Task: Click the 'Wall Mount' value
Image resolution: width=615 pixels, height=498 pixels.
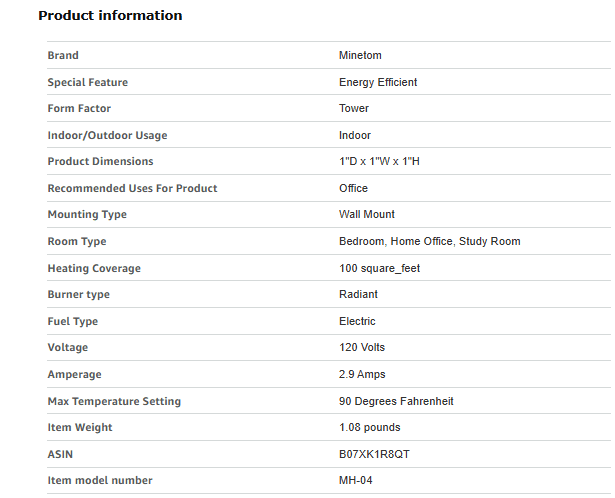Action: (367, 214)
